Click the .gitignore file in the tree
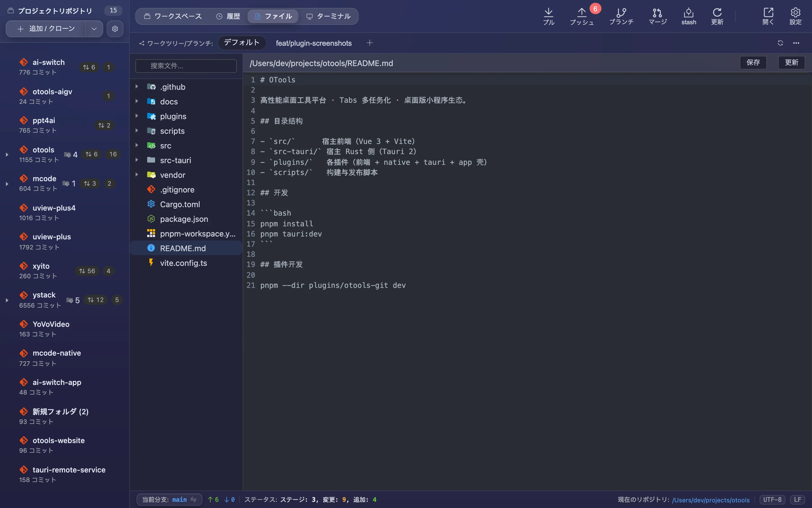Viewport: 812px width, 508px height. click(186, 190)
